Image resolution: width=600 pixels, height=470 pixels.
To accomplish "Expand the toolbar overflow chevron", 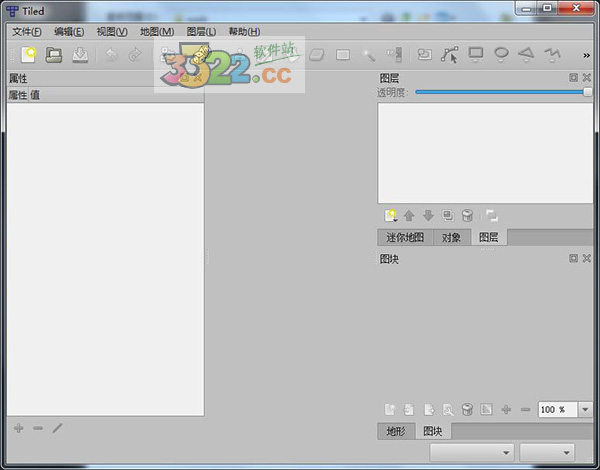I will pos(586,55).
